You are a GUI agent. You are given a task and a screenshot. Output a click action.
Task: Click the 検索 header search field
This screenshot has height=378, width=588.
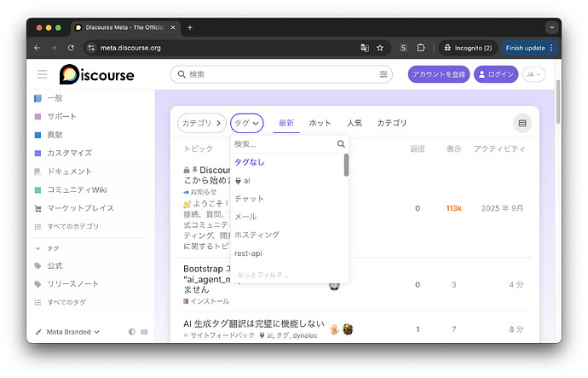[x=281, y=74]
